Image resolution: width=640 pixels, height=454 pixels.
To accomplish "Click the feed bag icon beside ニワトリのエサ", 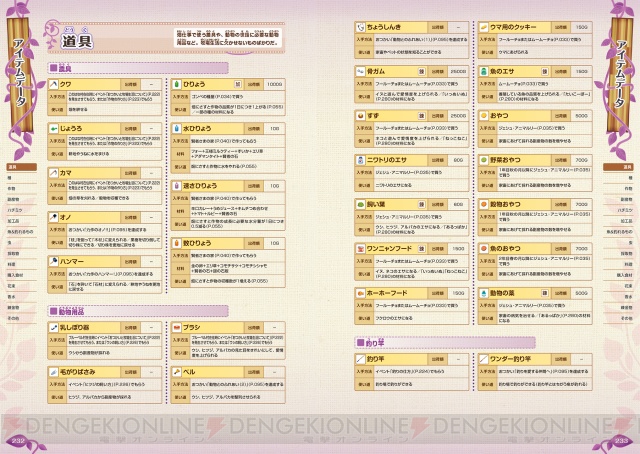I will tap(360, 160).
